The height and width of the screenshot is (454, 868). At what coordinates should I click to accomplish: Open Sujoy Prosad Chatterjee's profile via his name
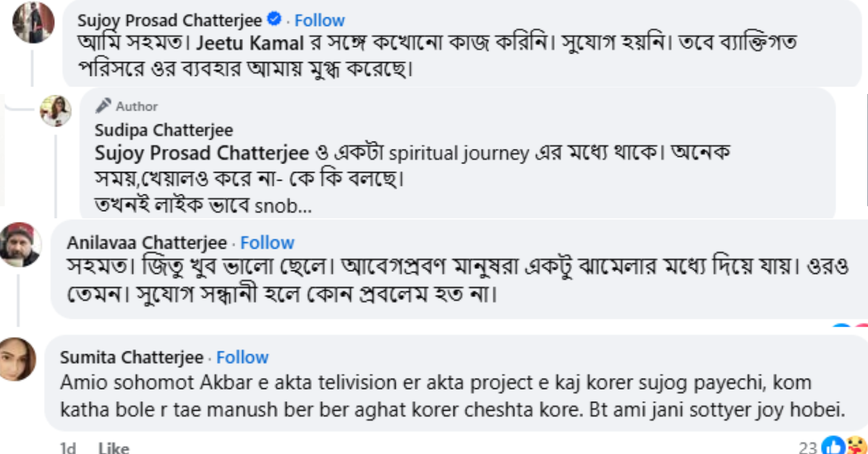[x=171, y=20]
